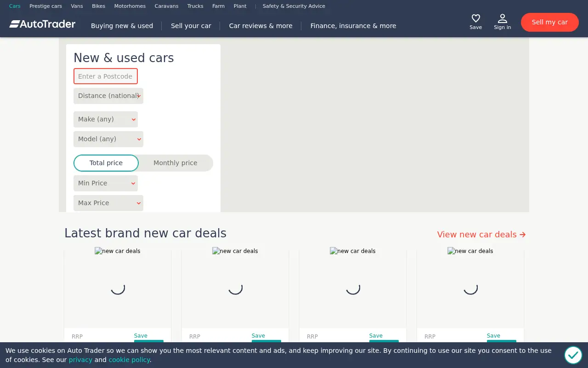Open Car reviews & more menu

(x=261, y=26)
